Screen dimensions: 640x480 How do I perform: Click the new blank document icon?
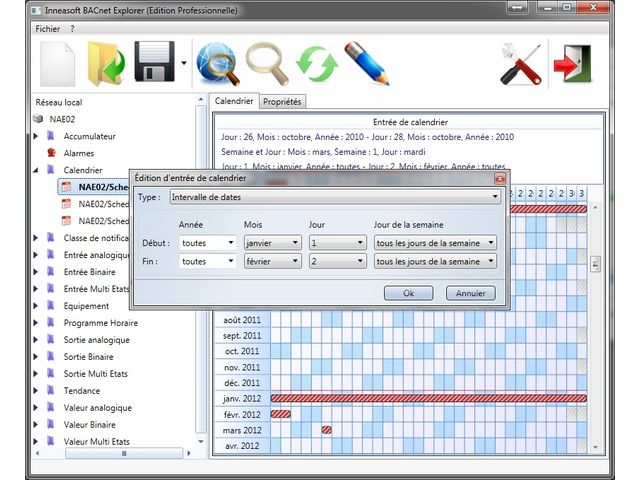click(58, 65)
